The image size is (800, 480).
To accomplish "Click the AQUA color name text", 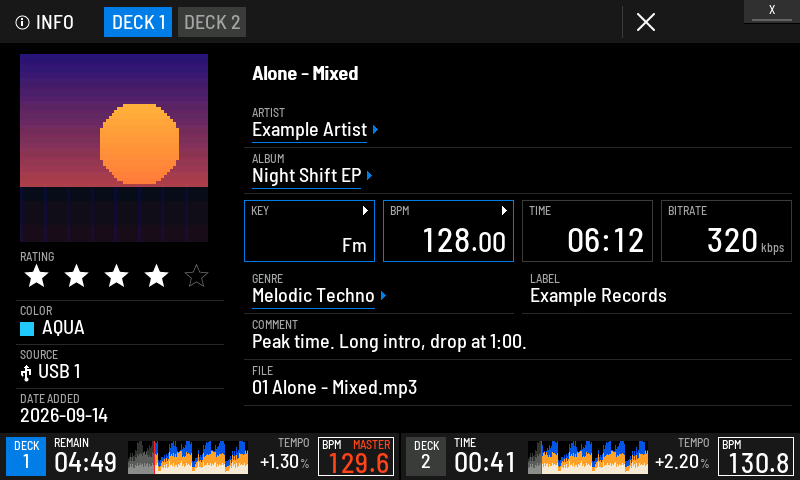I will 63,328.
